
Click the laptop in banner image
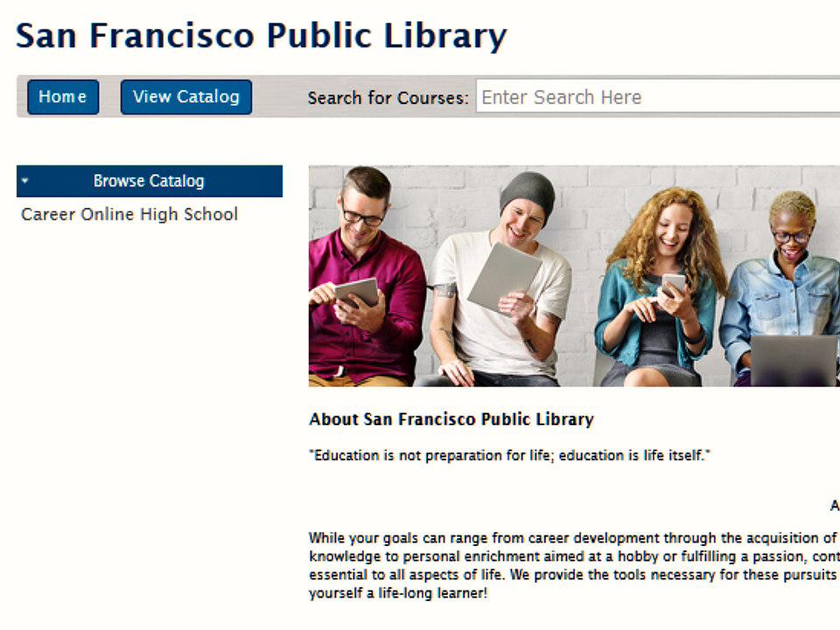[x=794, y=360]
